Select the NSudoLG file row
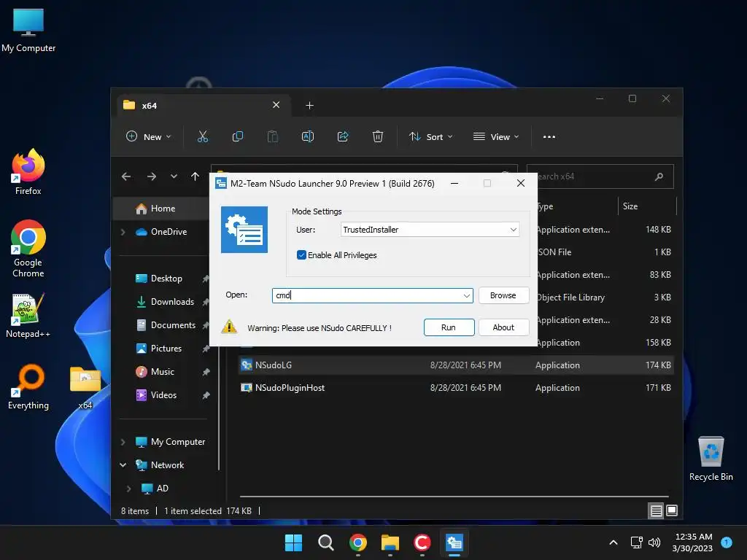This screenshot has height=560, width=747. [x=456, y=365]
